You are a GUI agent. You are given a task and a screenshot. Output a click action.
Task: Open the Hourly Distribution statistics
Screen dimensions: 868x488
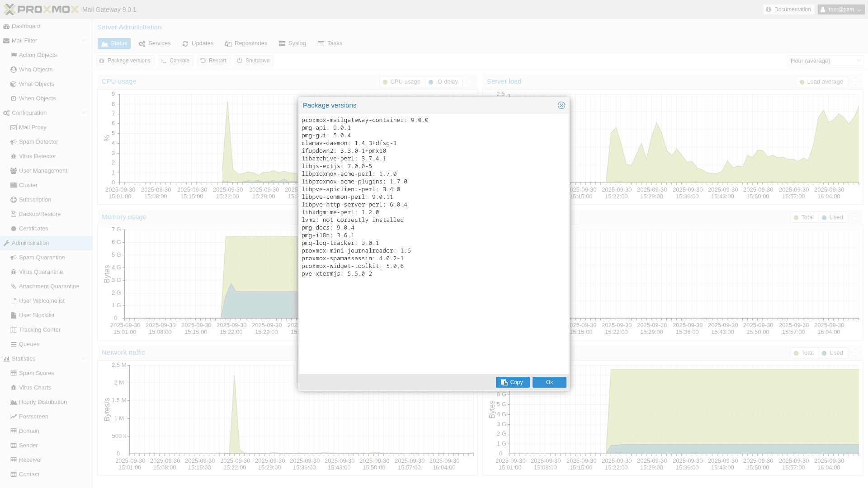pyautogui.click(x=43, y=402)
